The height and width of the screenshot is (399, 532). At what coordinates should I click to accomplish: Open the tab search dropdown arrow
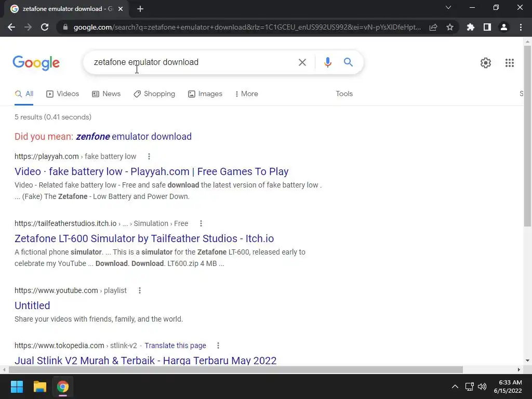[x=448, y=7]
